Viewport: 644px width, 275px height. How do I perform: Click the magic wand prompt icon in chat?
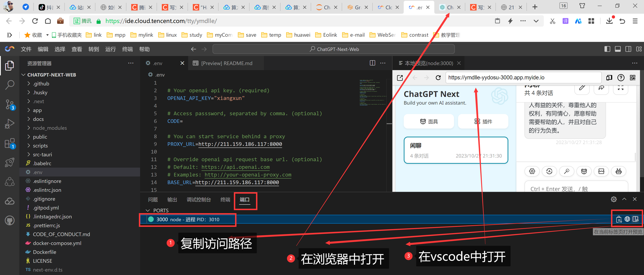(567, 171)
